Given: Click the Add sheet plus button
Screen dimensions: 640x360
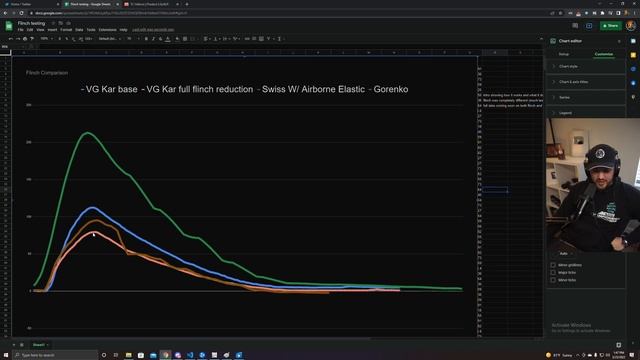Looking at the screenshot, I should (13, 345).
